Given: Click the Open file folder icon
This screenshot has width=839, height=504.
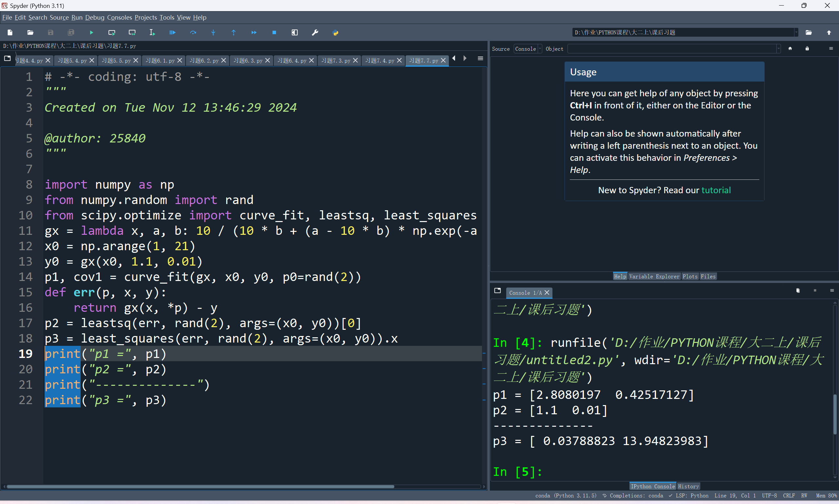Looking at the screenshot, I should [x=30, y=33].
